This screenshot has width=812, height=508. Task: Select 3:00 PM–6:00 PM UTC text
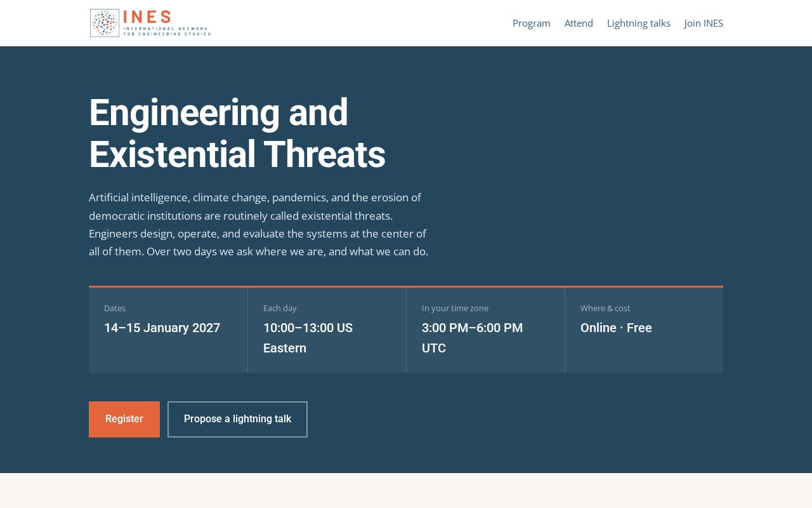472,338
